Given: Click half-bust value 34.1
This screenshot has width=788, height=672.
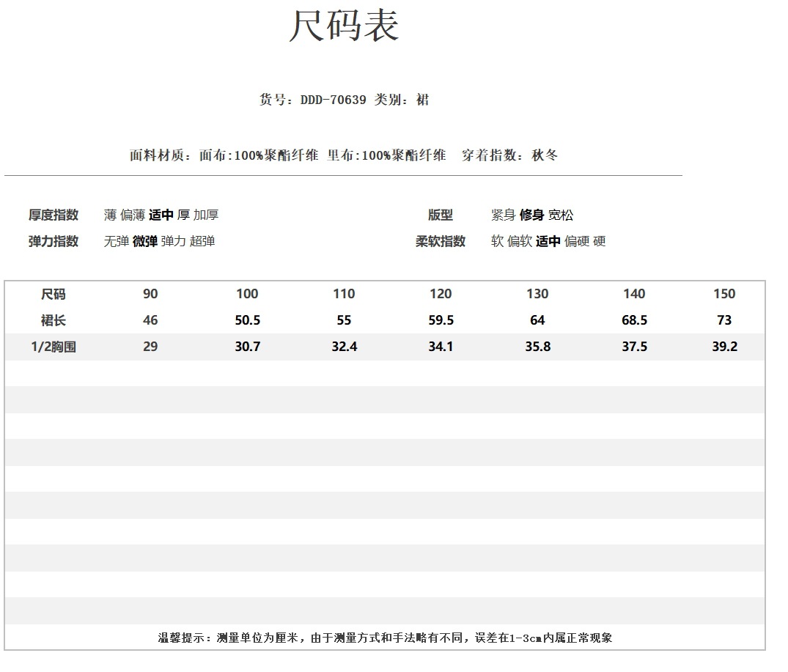Looking at the screenshot, I should (x=441, y=347).
